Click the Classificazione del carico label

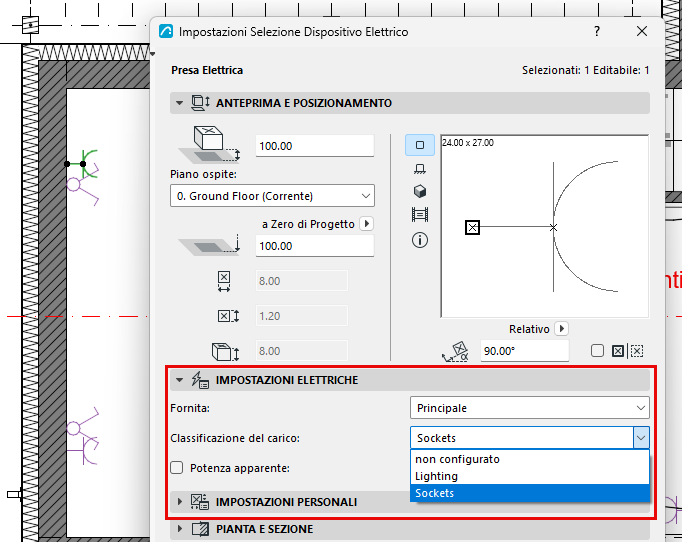point(235,438)
